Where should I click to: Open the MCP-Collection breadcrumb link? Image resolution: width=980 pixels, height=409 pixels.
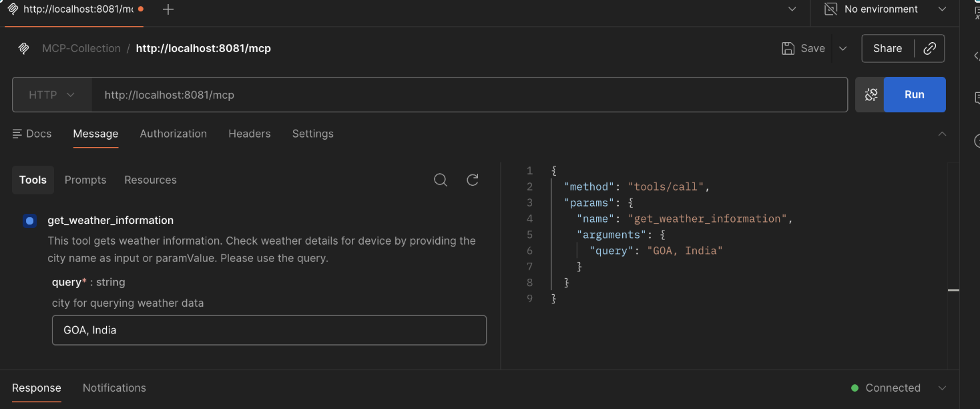point(81,48)
